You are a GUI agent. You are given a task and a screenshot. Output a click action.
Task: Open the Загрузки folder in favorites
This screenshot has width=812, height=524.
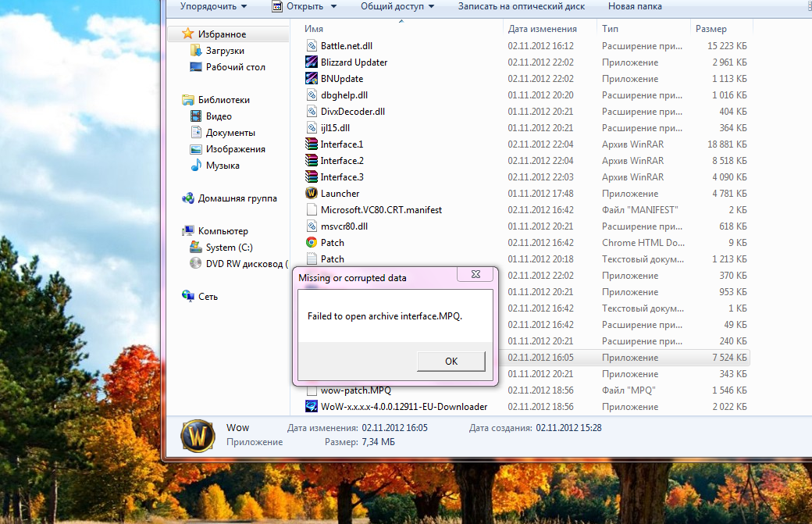(224, 51)
